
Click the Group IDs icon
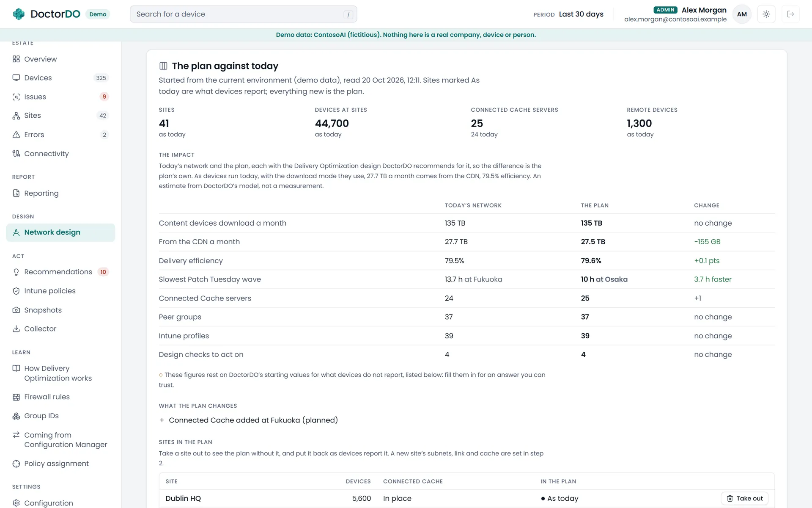coord(16,416)
